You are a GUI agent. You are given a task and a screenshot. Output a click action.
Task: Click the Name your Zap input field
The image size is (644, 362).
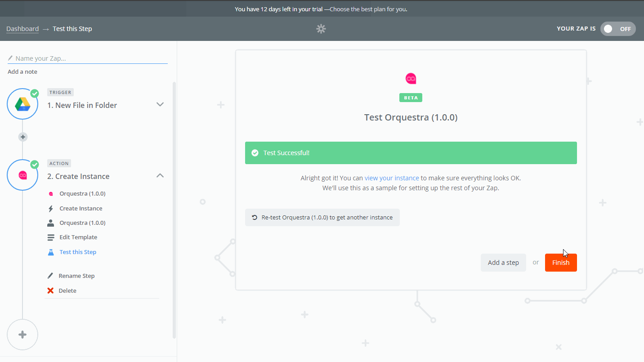point(88,58)
